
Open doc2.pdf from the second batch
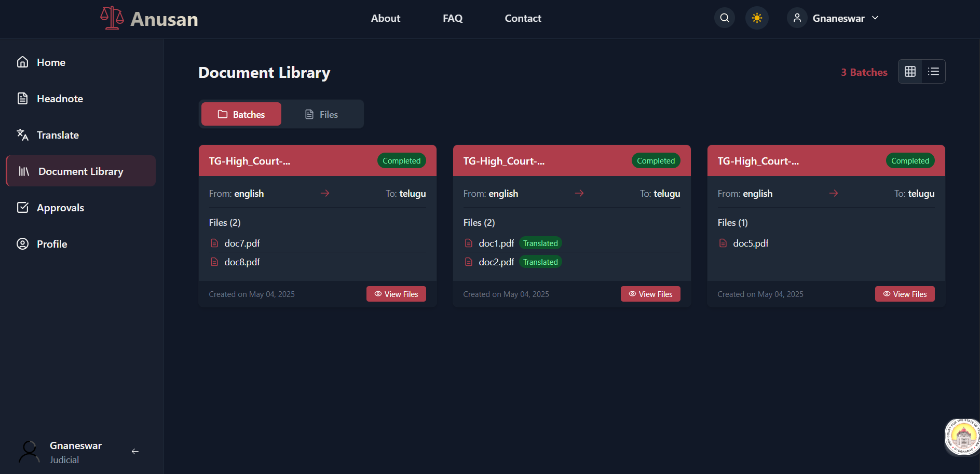[495, 262]
